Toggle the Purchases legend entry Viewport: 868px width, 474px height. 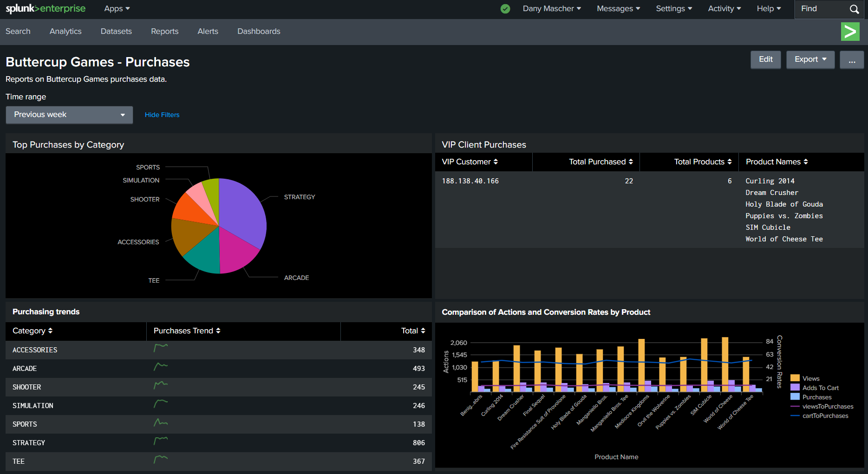point(811,397)
